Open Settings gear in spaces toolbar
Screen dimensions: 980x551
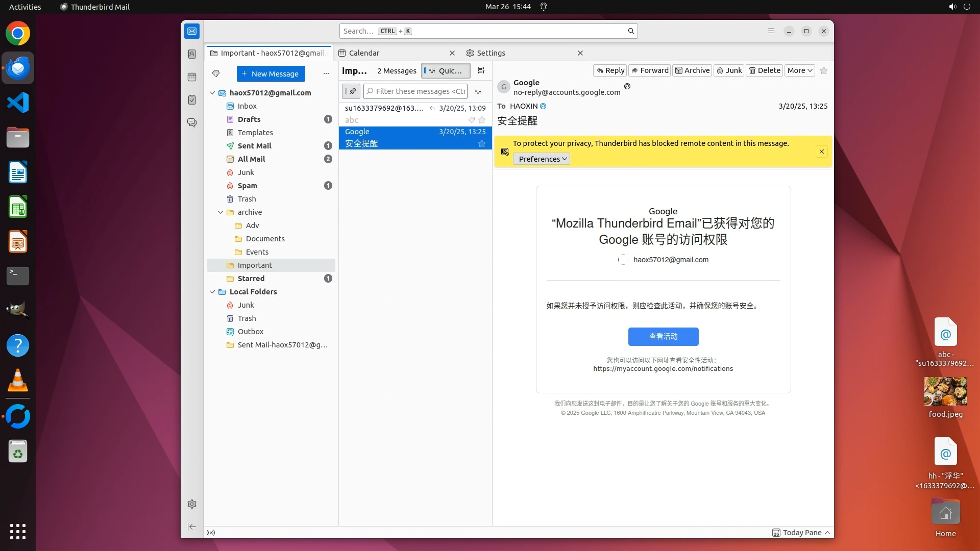tap(192, 504)
